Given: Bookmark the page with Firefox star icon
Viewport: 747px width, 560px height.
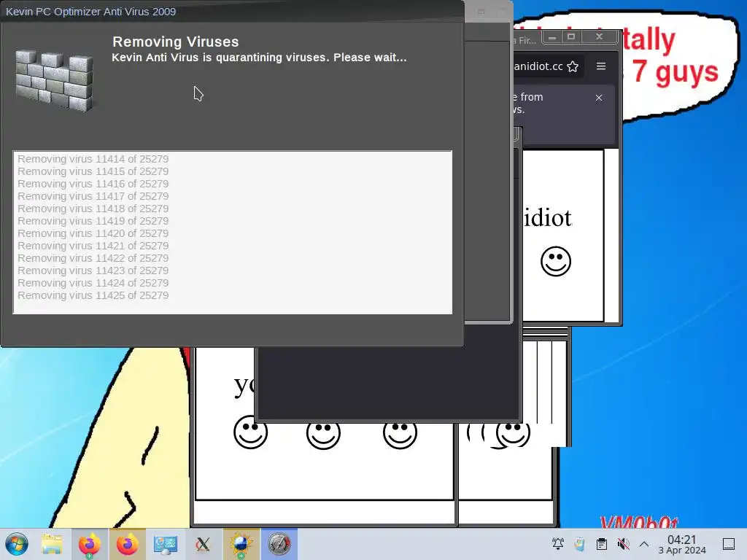Looking at the screenshot, I should coord(573,66).
